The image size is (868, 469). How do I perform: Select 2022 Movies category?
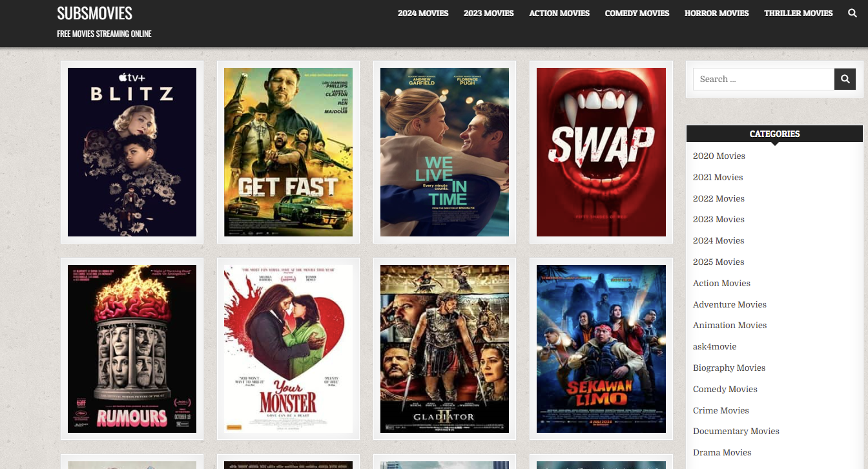(719, 198)
